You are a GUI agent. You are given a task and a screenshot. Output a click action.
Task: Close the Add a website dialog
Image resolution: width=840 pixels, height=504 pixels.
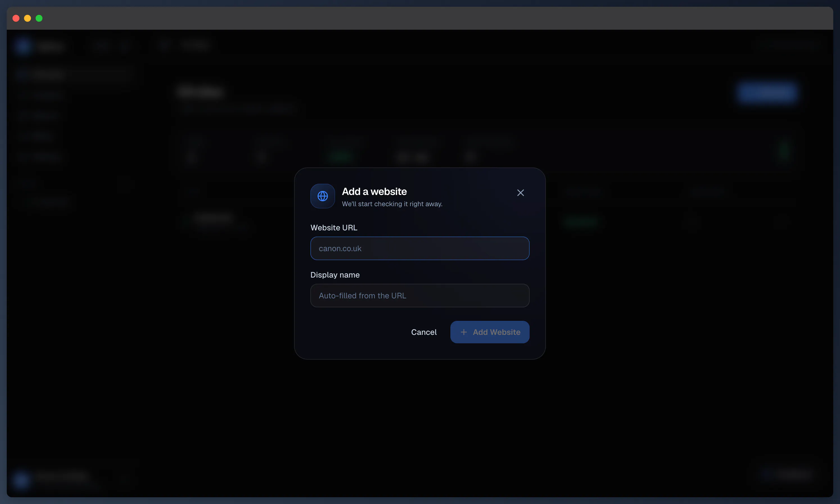coord(520,192)
